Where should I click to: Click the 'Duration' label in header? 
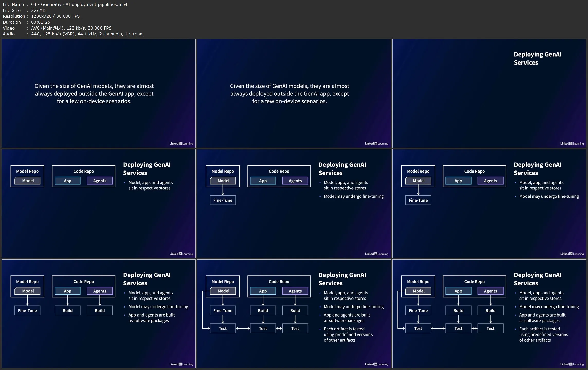[x=12, y=22]
